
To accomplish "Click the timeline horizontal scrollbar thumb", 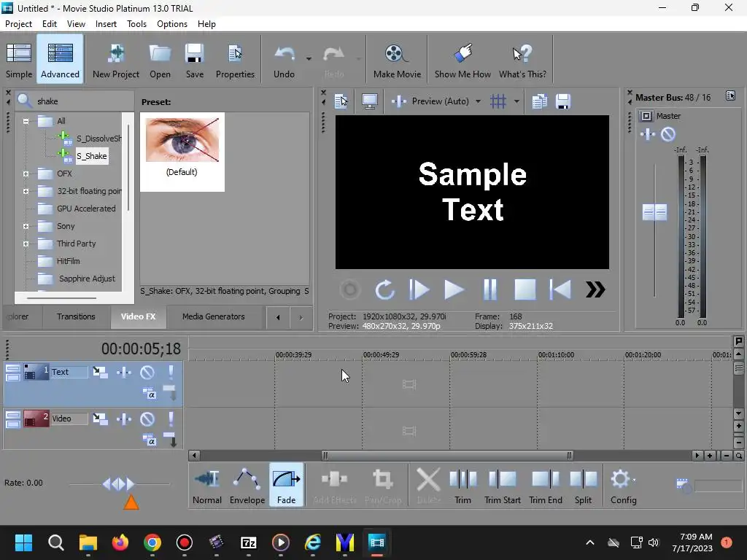I will coord(447,456).
